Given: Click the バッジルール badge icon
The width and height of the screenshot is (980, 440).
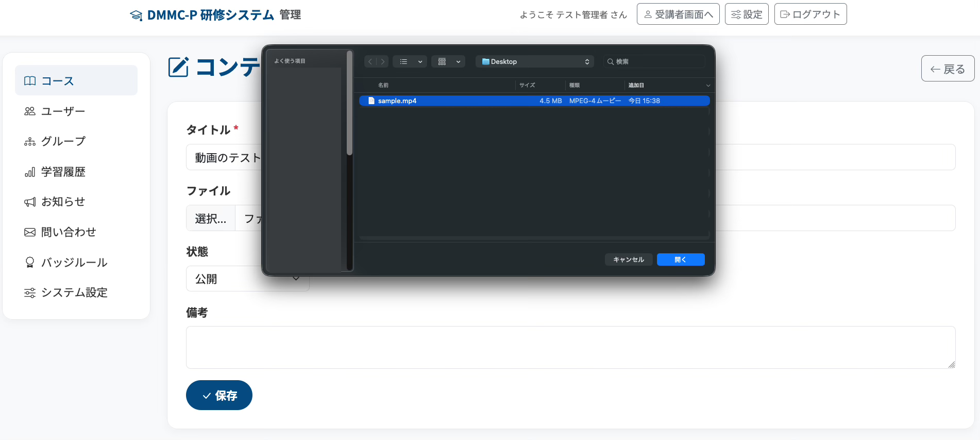Looking at the screenshot, I should [30, 263].
